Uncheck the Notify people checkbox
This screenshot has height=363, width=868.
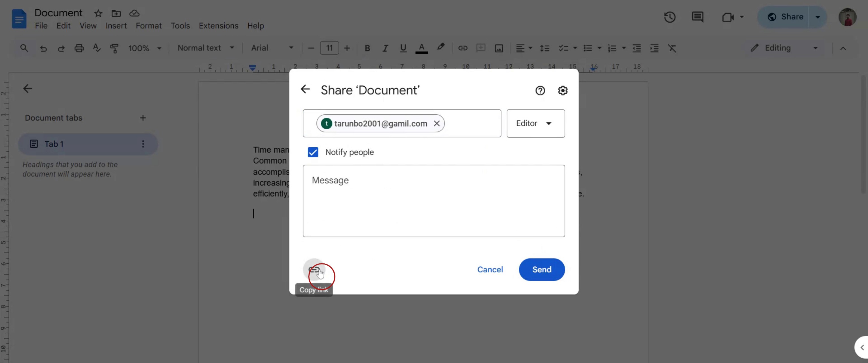[x=313, y=152]
